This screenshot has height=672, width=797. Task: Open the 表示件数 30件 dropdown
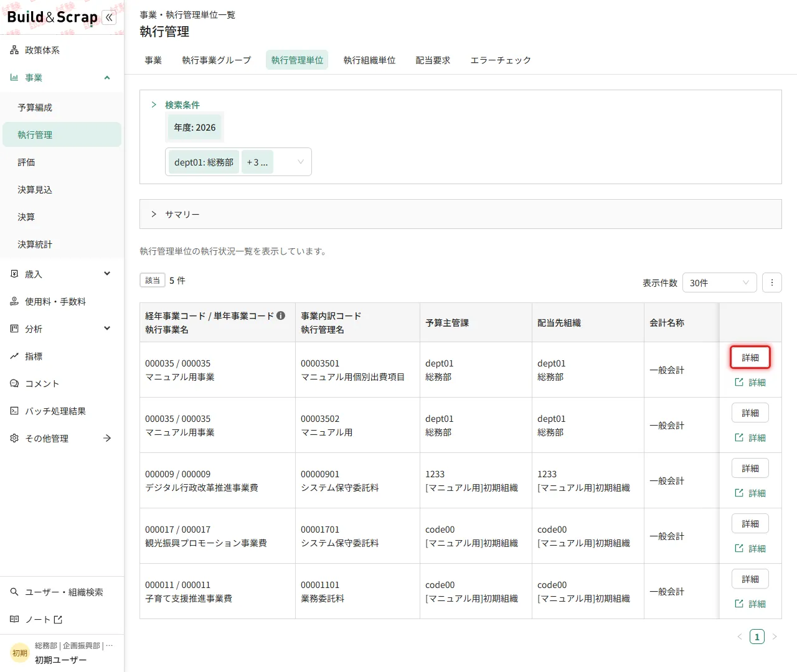(x=719, y=283)
